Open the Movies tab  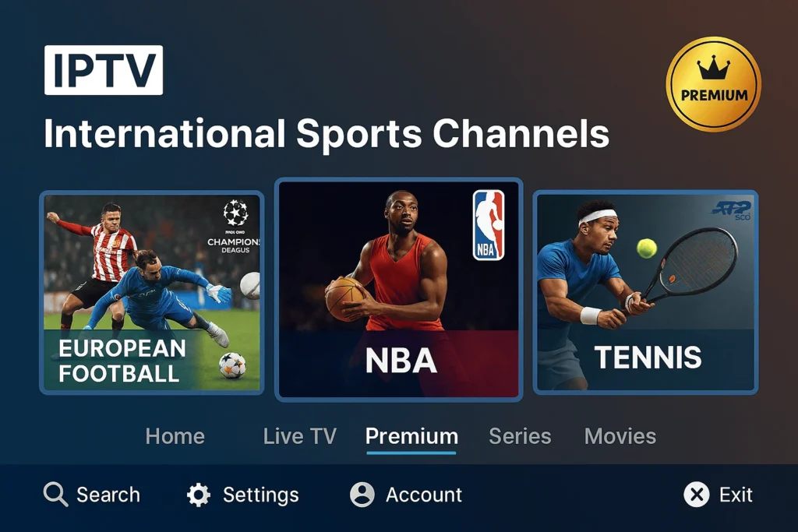[x=620, y=436]
